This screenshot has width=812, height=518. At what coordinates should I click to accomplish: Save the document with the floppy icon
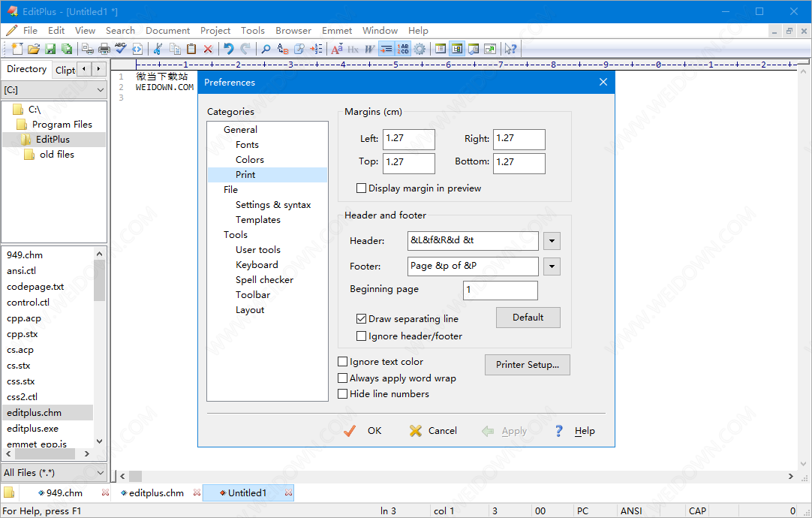click(x=50, y=49)
